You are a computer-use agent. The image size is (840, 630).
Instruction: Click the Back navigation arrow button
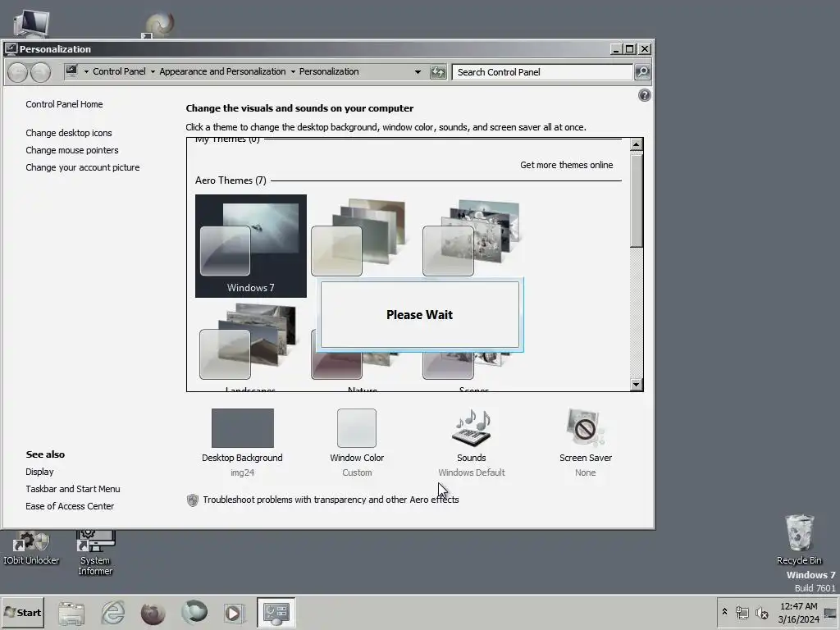18,72
